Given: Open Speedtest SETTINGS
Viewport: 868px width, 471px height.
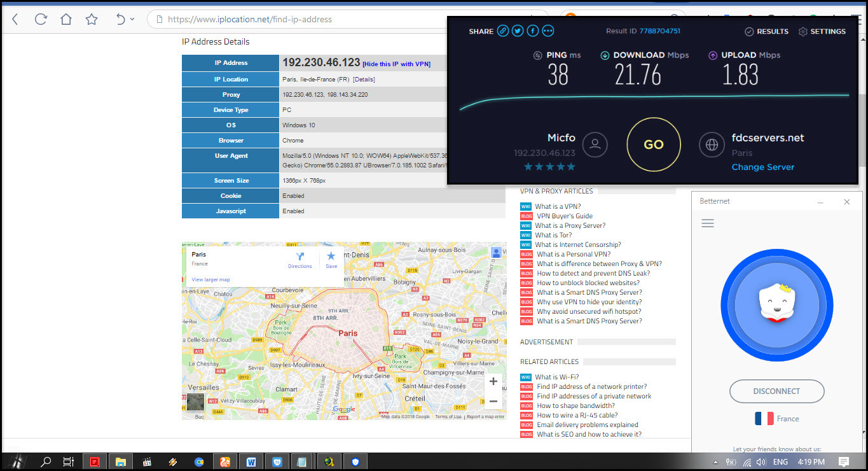Looking at the screenshot, I should 822,31.
